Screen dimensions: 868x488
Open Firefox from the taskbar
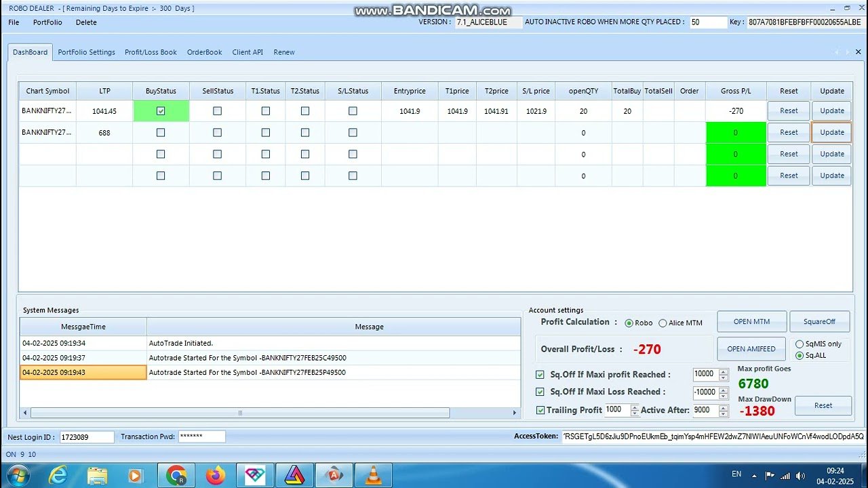click(x=216, y=476)
